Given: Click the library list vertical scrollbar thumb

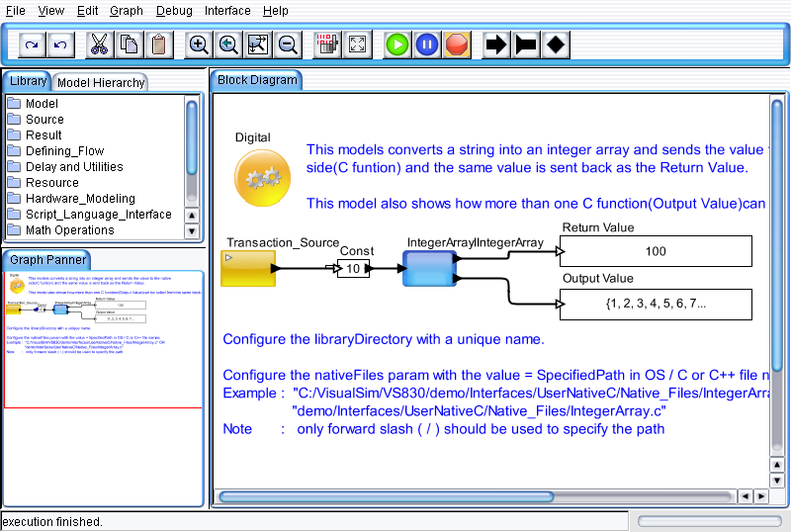Looking at the screenshot, I should pyautogui.click(x=192, y=137).
